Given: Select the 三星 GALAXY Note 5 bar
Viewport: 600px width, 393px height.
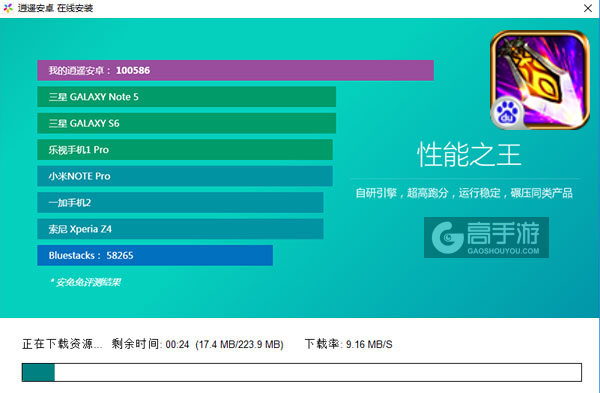Looking at the screenshot, I should 186,97.
